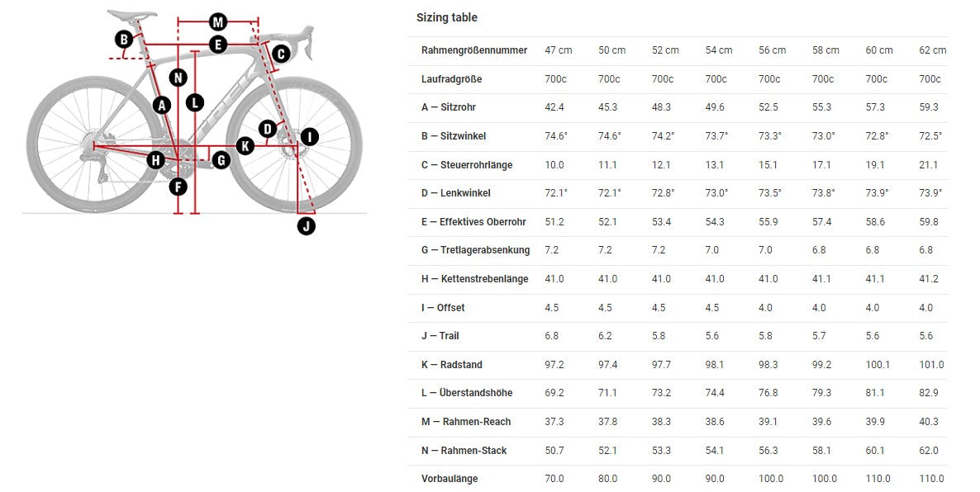Image resolution: width=980 pixels, height=492 pixels.
Task: Select the G bottom bracket drop marker
Action: click(x=221, y=160)
